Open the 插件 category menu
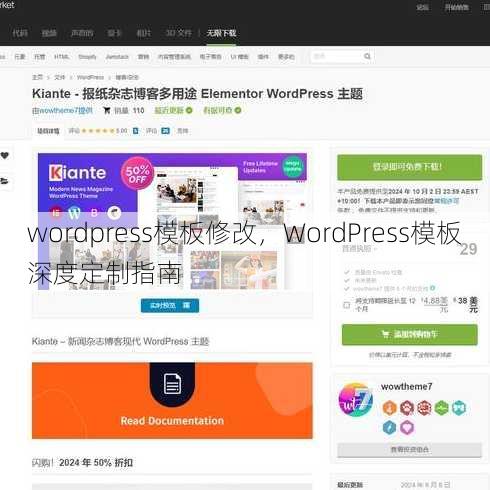Image resolution: width=490 pixels, height=490 pixels. (263, 57)
